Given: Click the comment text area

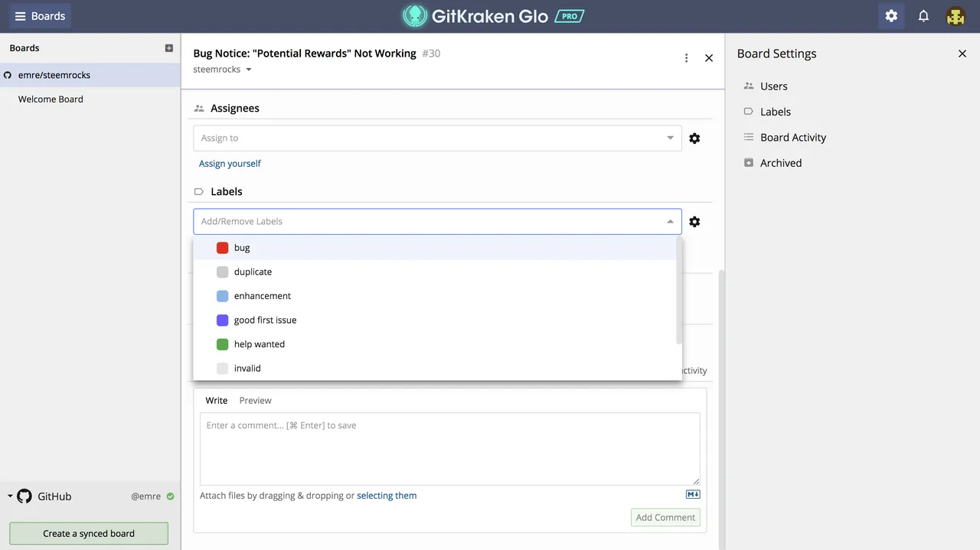Looking at the screenshot, I should coord(450,449).
